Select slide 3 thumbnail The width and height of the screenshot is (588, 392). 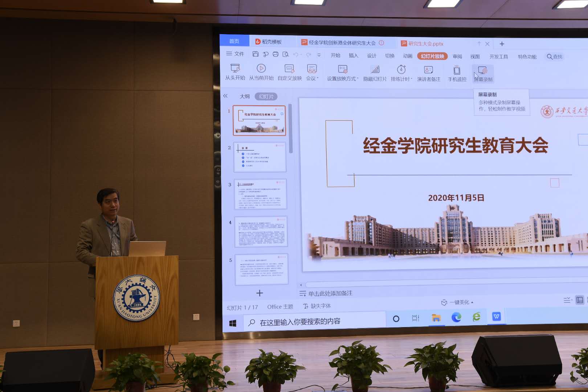coord(260,194)
